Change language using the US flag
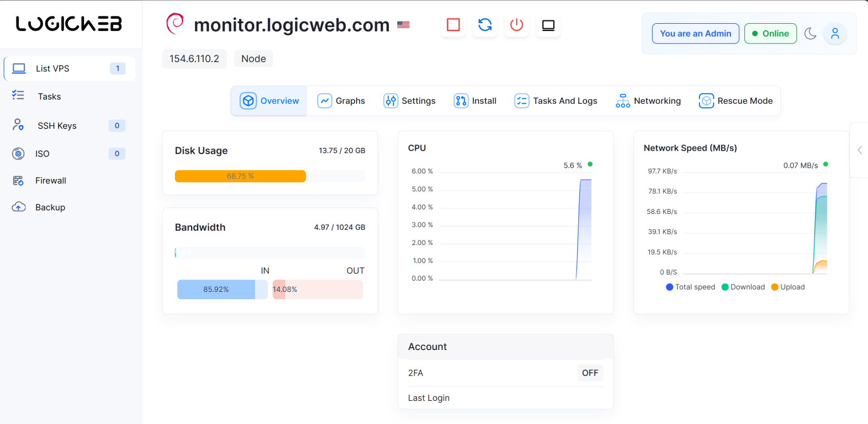 [x=402, y=24]
